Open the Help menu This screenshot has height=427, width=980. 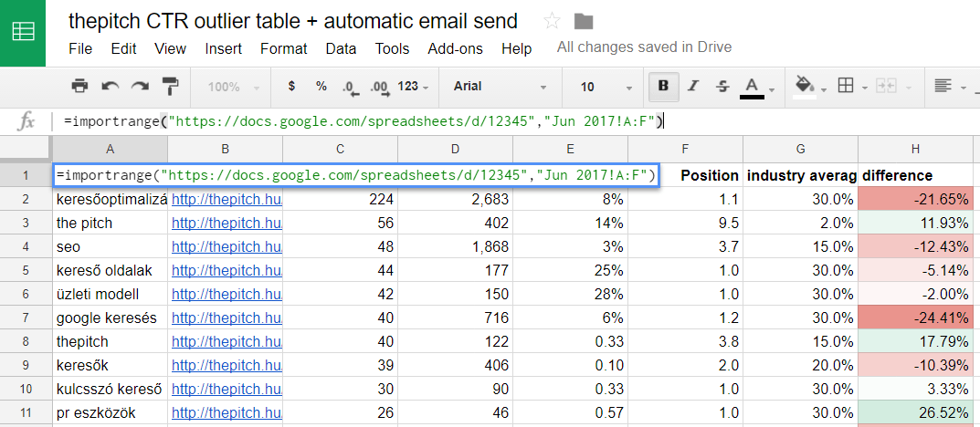(517, 48)
